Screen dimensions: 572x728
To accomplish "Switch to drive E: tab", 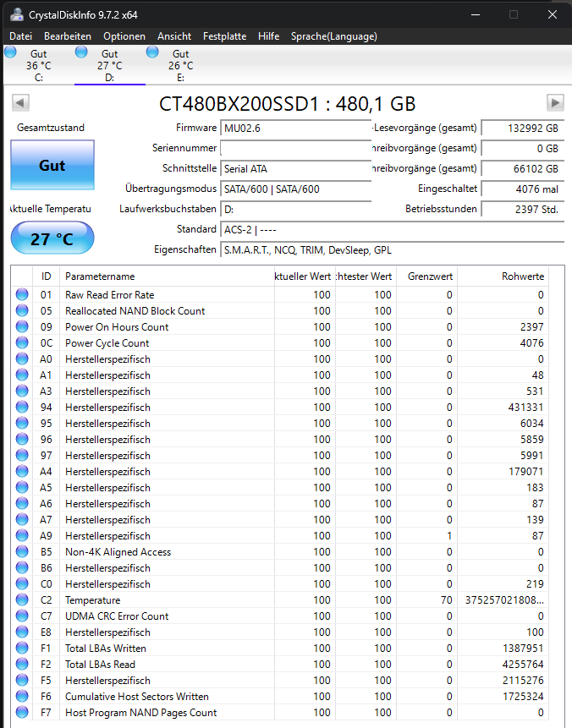I will tap(181, 65).
